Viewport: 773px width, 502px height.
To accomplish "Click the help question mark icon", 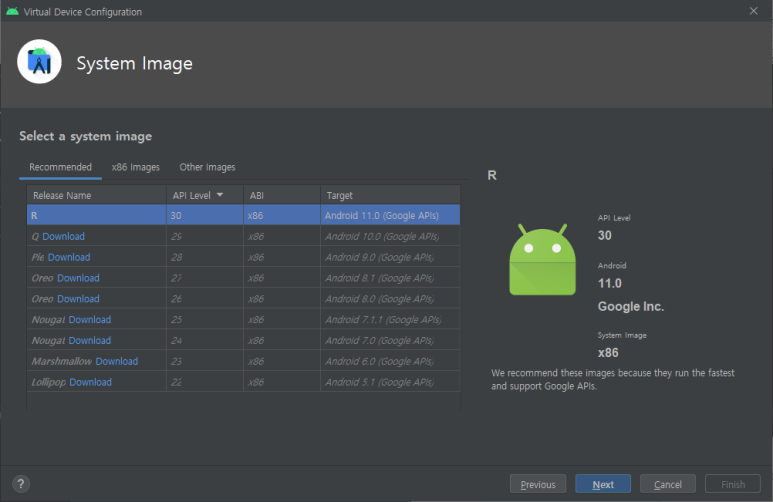I will (x=21, y=484).
